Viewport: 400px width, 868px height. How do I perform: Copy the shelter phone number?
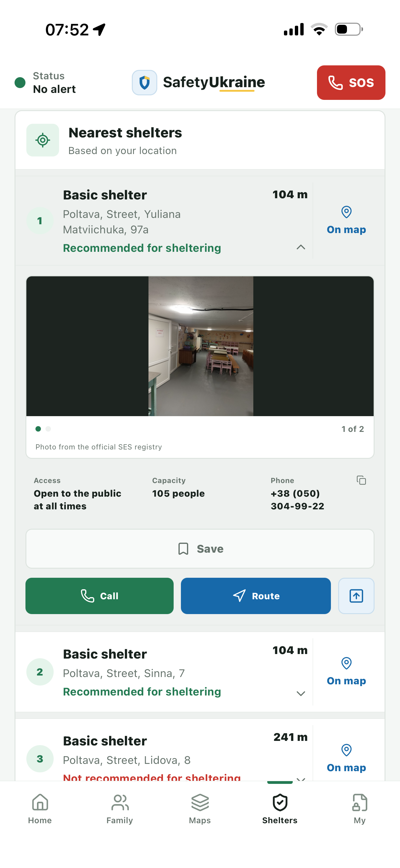361,480
